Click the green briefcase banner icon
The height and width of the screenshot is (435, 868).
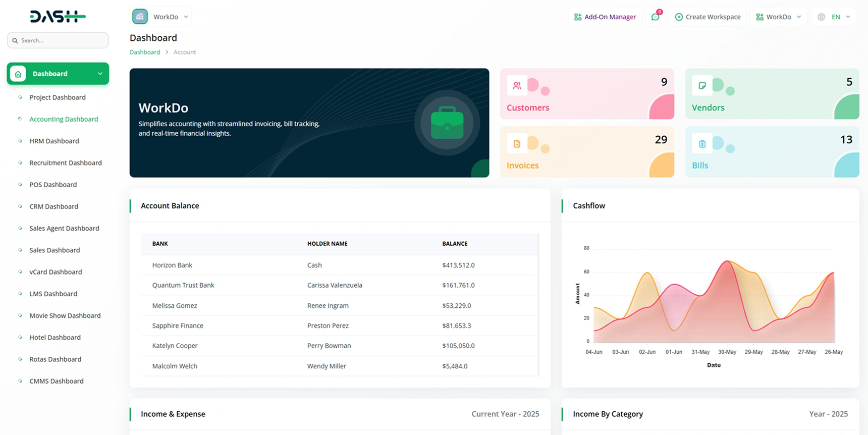click(x=447, y=123)
